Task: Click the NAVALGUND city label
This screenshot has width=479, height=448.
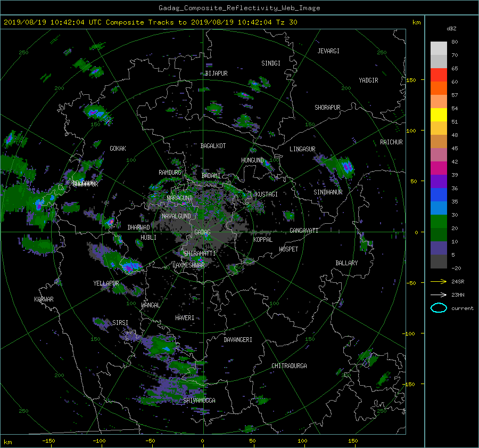Action: pos(176,216)
